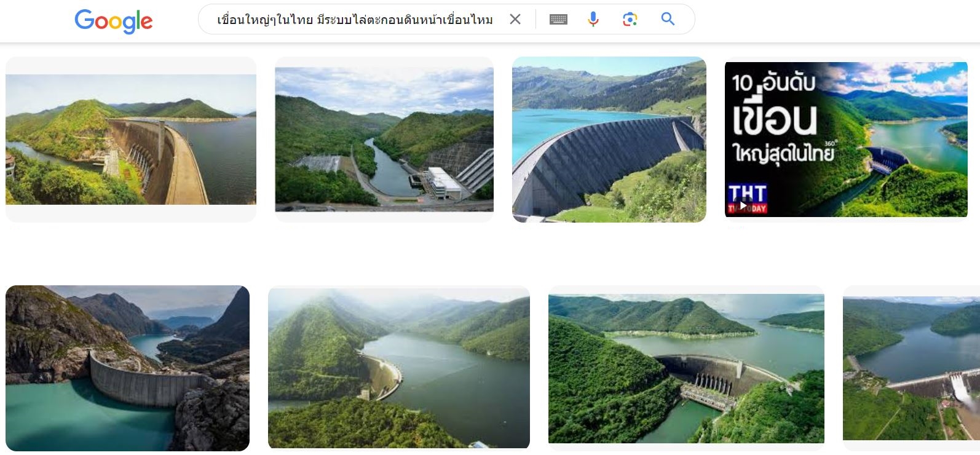Click the ใหญ่สุดในไทย caption on video thumbnail
The image size is (980, 455).
(x=783, y=152)
